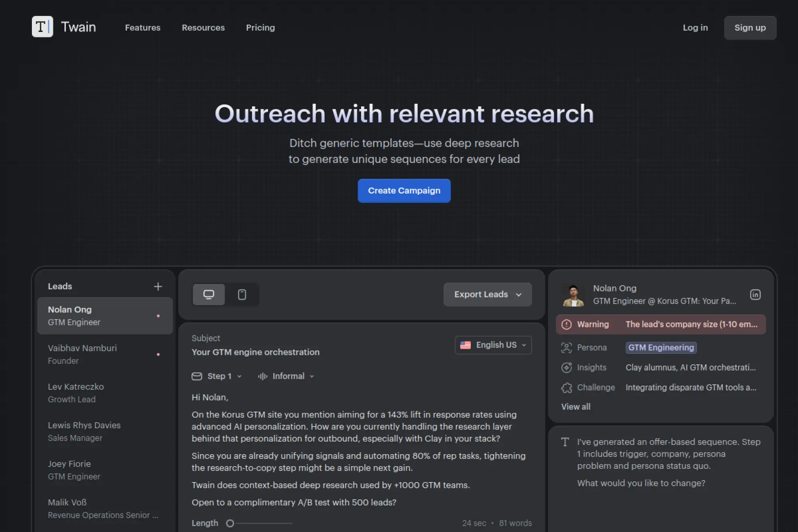Expand the Export Leads dropdown
The image size is (798, 532).
[x=487, y=295]
